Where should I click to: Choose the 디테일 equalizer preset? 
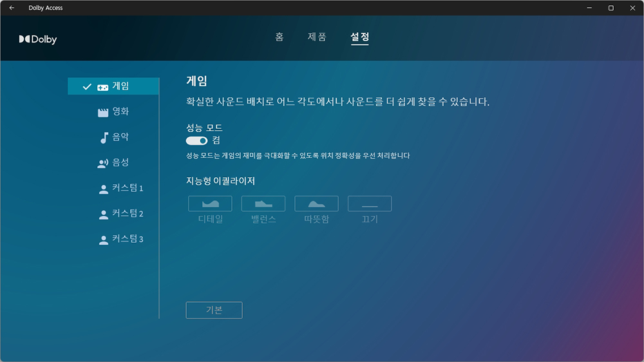211,204
